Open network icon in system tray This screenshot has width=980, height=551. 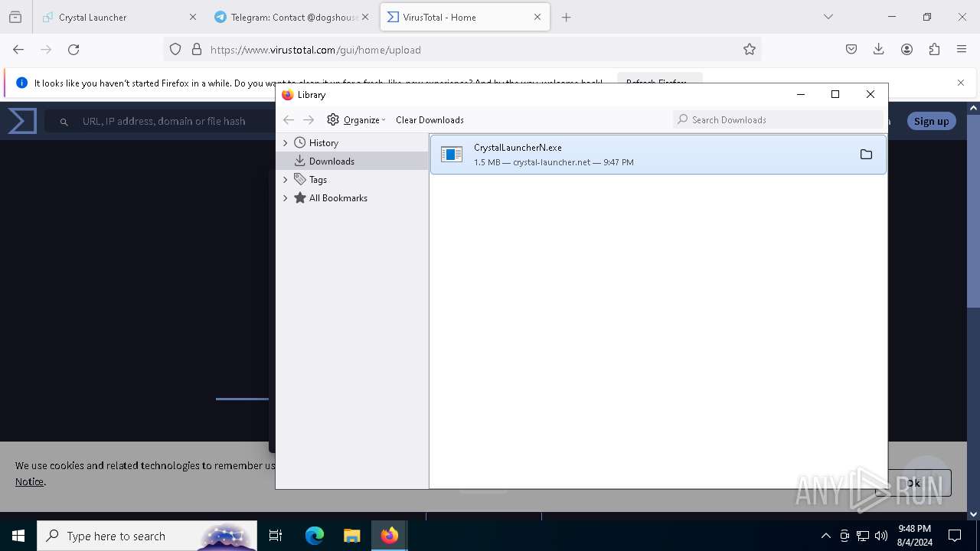click(x=863, y=536)
